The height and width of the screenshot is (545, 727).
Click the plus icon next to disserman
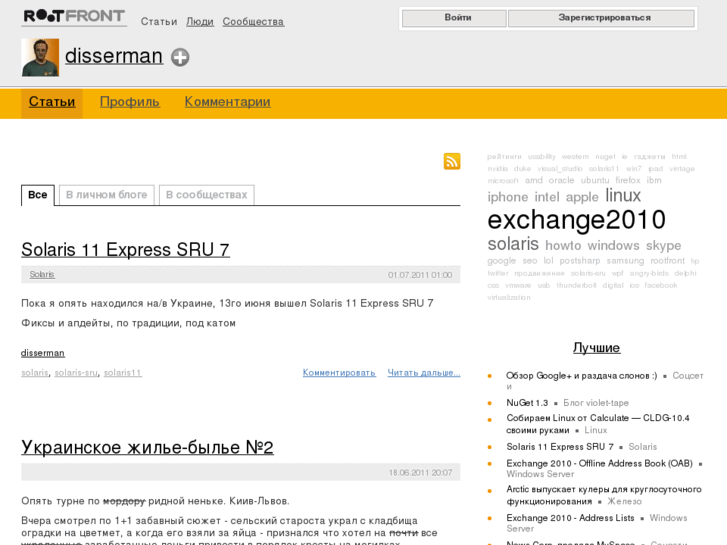180,57
